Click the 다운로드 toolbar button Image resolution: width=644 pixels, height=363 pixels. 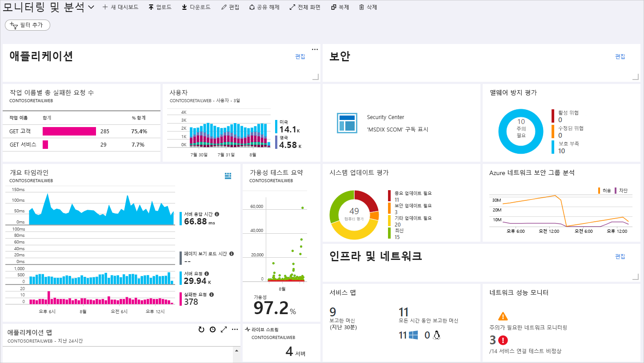coord(196,7)
